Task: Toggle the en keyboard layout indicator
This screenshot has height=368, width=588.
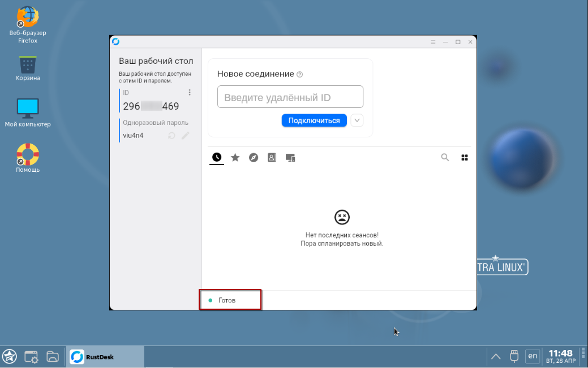Action: click(x=533, y=356)
